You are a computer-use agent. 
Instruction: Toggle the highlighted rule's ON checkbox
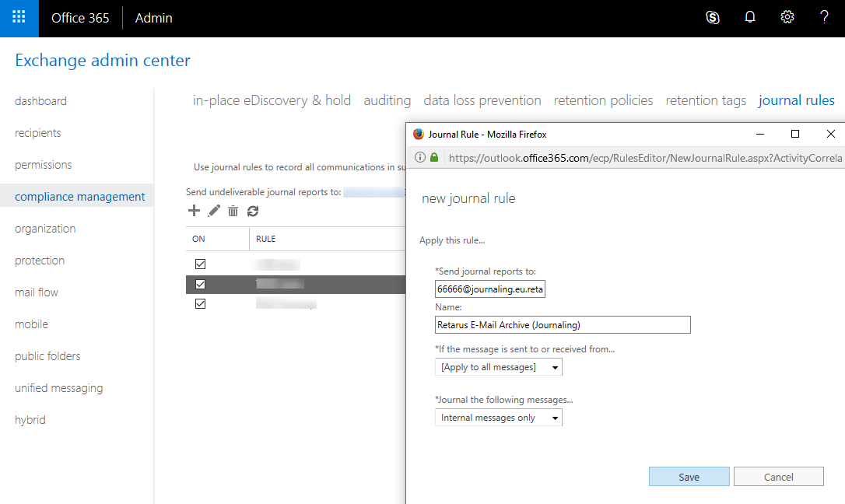click(x=200, y=284)
